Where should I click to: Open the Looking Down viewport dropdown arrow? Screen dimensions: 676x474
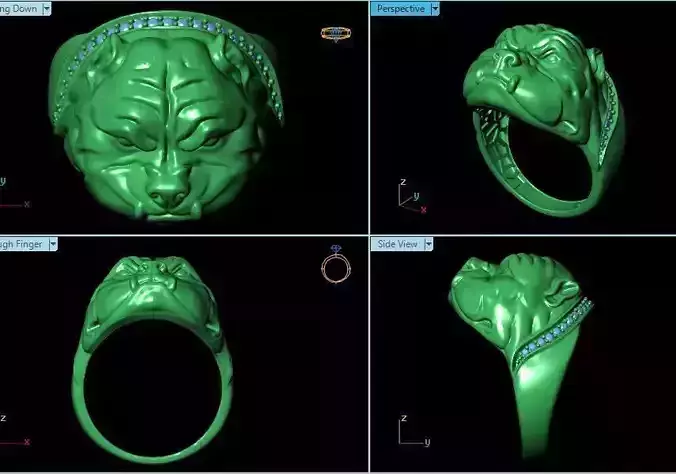(x=47, y=9)
